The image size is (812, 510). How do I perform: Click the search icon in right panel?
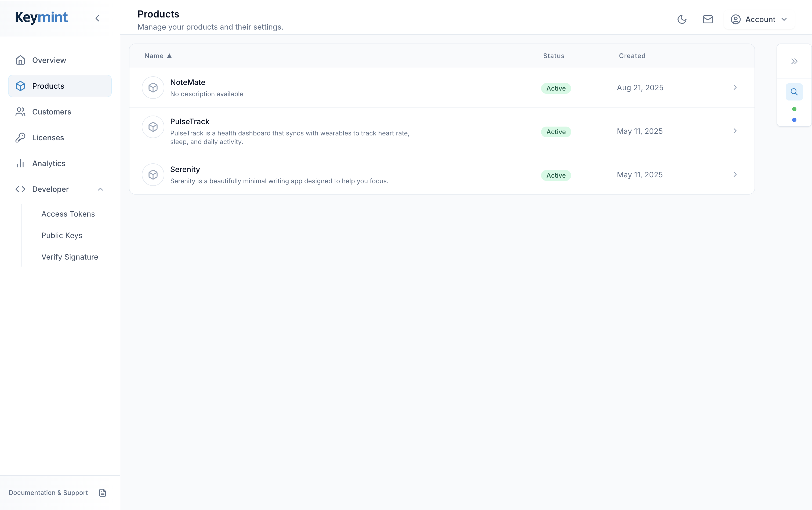click(794, 92)
